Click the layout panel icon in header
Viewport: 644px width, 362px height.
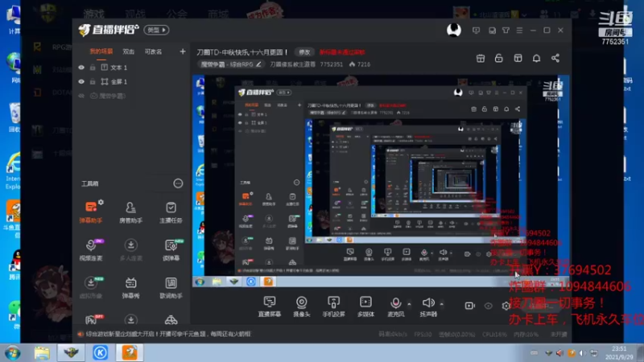coord(518,58)
